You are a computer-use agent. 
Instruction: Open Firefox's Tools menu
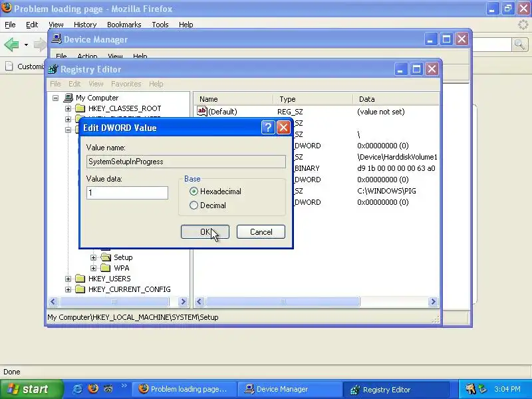[160, 25]
